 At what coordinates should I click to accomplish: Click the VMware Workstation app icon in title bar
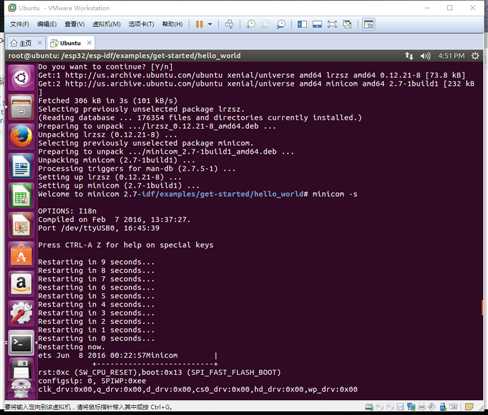(12, 8)
